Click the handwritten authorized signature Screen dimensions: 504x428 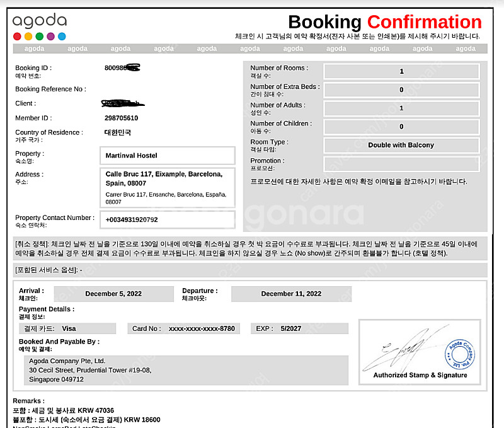405,349
